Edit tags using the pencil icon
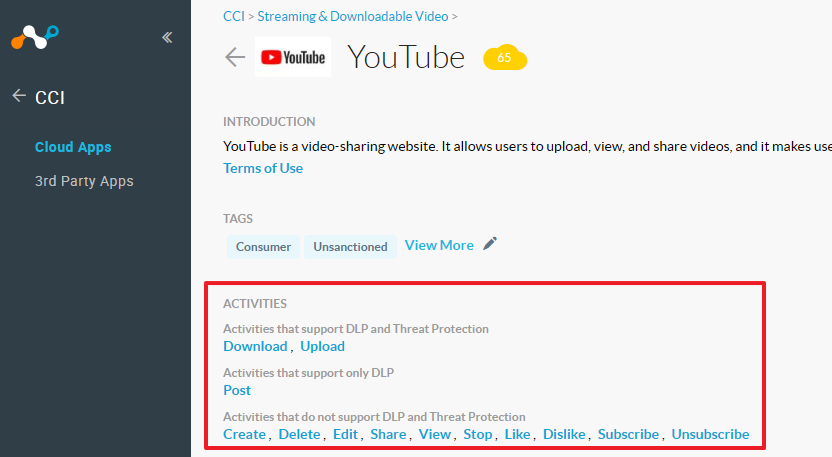The width and height of the screenshot is (832, 457). pyautogui.click(x=490, y=244)
